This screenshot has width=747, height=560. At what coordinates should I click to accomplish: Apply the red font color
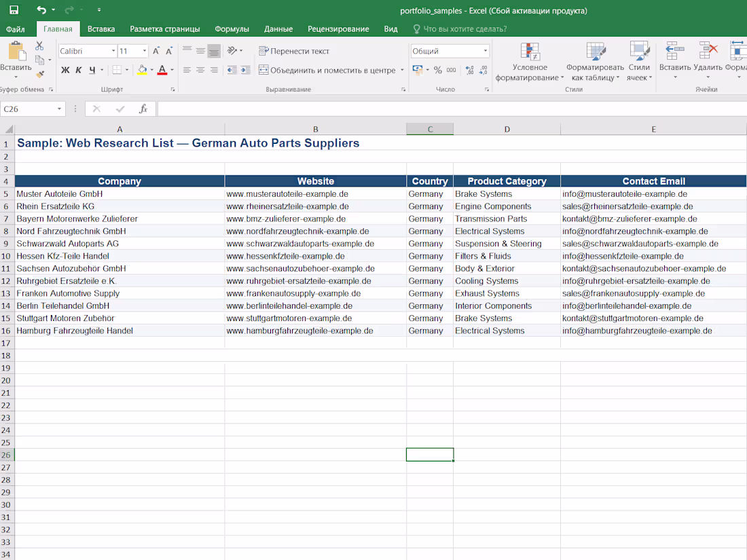click(162, 70)
